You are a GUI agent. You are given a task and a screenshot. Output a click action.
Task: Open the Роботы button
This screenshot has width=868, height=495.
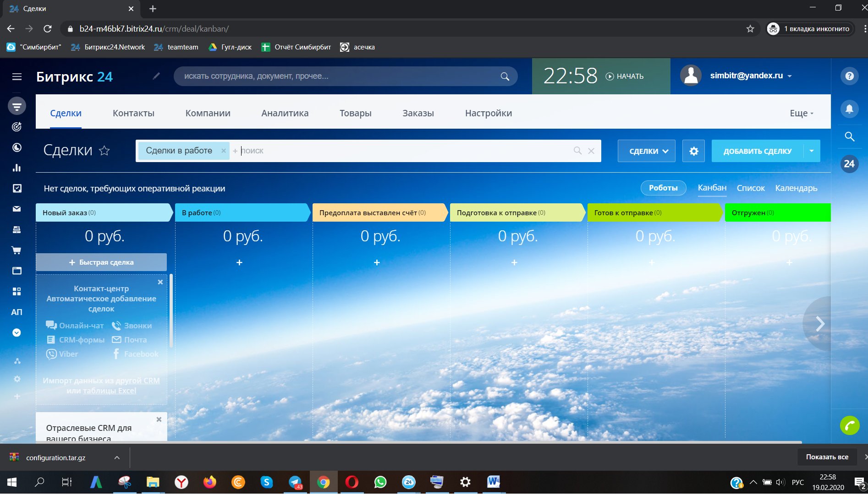click(663, 188)
